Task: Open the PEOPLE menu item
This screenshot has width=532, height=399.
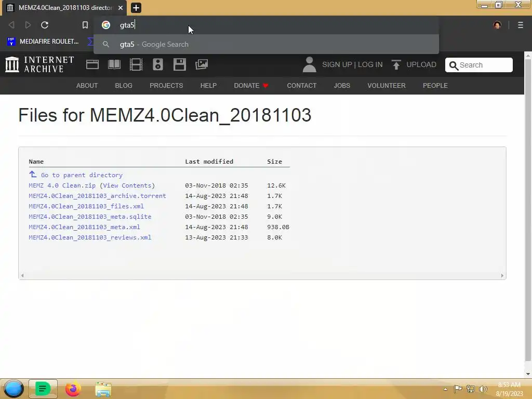Action: 435,86
